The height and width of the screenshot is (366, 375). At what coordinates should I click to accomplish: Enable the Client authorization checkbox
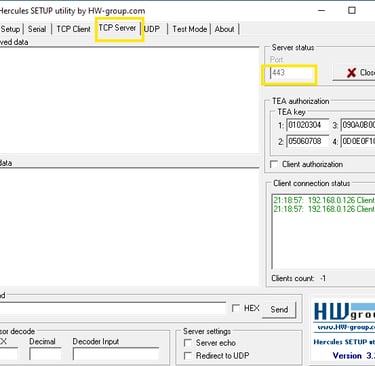(274, 164)
